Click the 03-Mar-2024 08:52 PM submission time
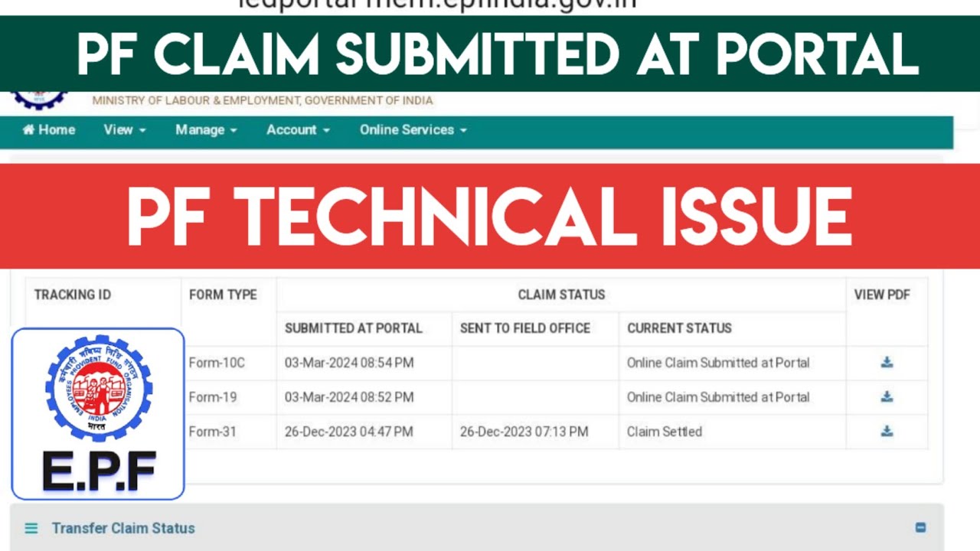This screenshot has height=551, width=980. (349, 397)
